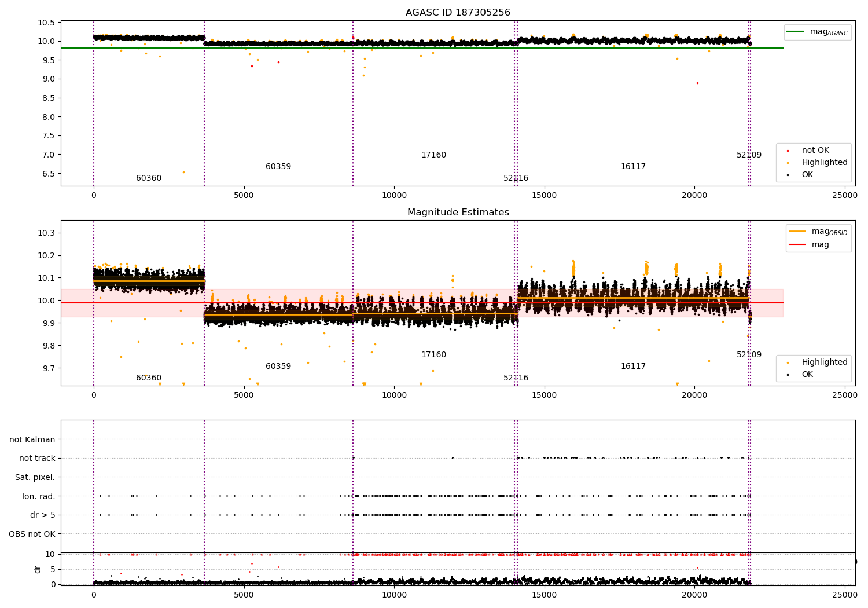
Task: Click the 7.5 y-axis tick label
Action: 49,136
